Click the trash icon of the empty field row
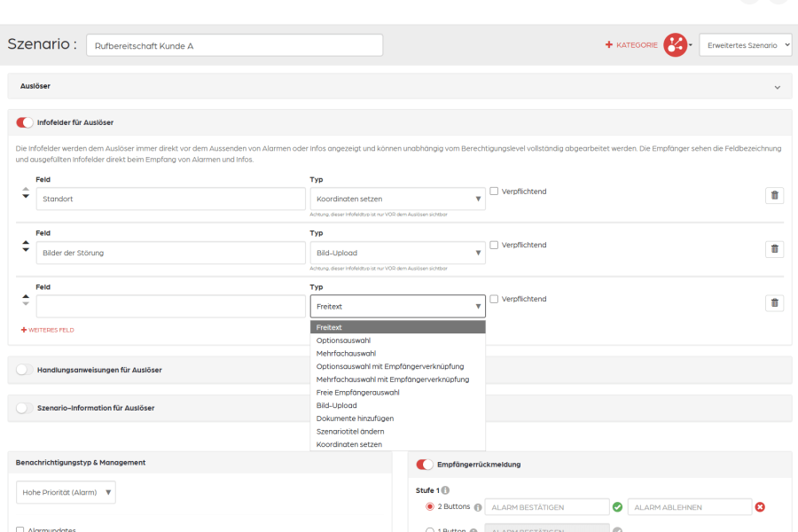Image resolution: width=798 pixels, height=532 pixels. [x=774, y=303]
